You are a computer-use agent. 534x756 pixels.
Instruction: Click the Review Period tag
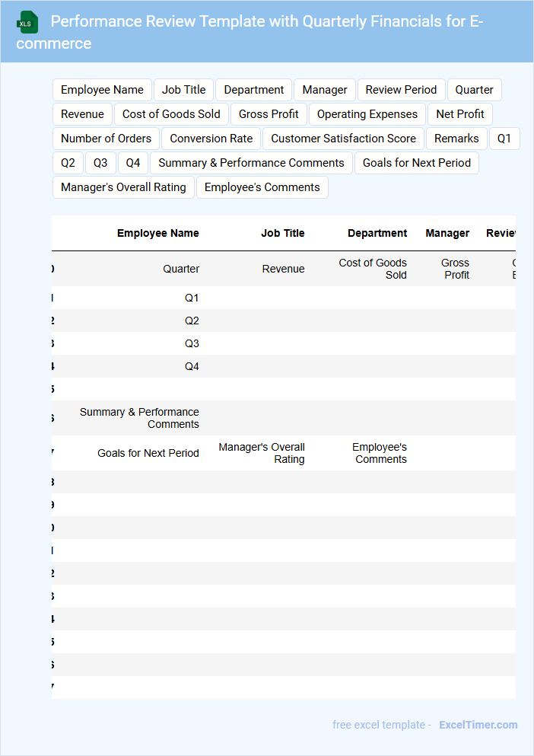pos(401,90)
